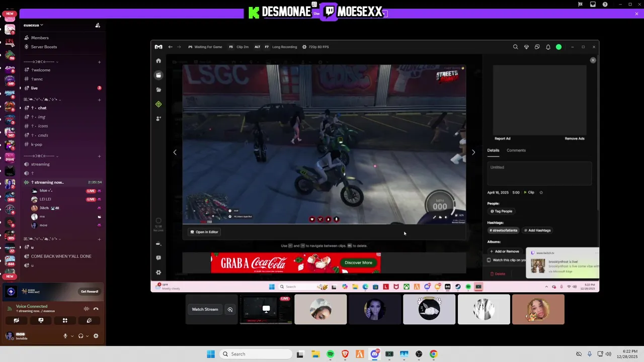Click Medal notifications bell icon
Screen dimensions: 644x362
tap(548, 47)
